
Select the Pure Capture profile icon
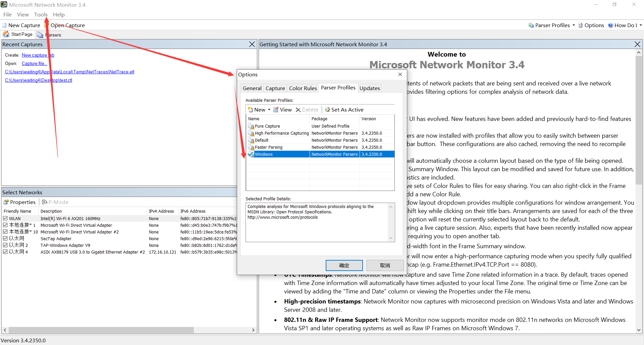pos(251,126)
